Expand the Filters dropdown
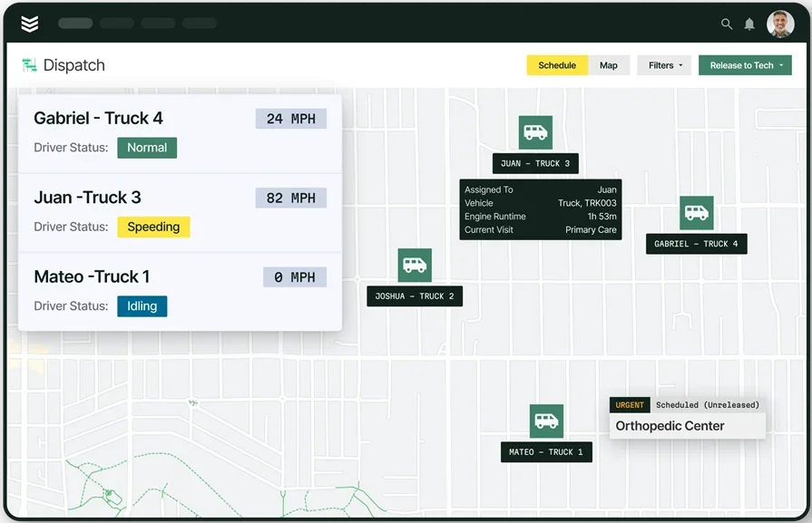This screenshot has height=523, width=812. pyautogui.click(x=664, y=65)
